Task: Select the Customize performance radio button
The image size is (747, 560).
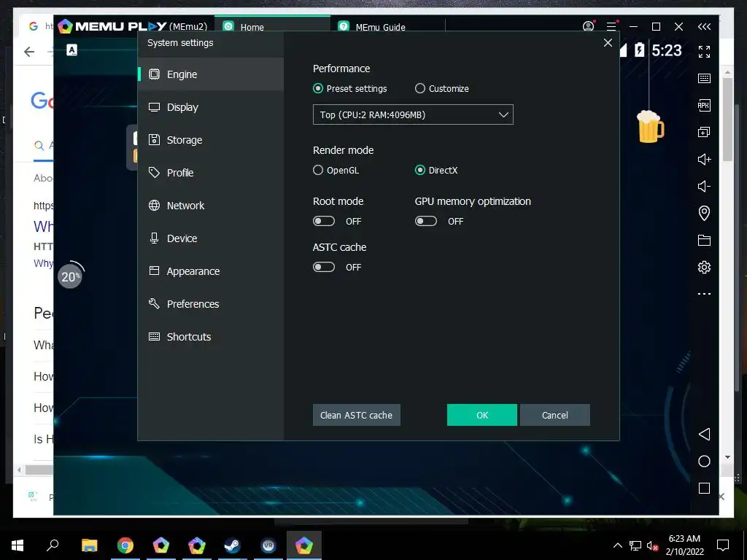Action: click(x=419, y=88)
